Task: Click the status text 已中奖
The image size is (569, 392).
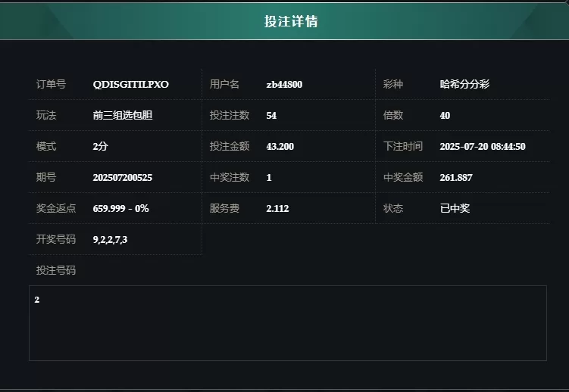Action: point(455,208)
